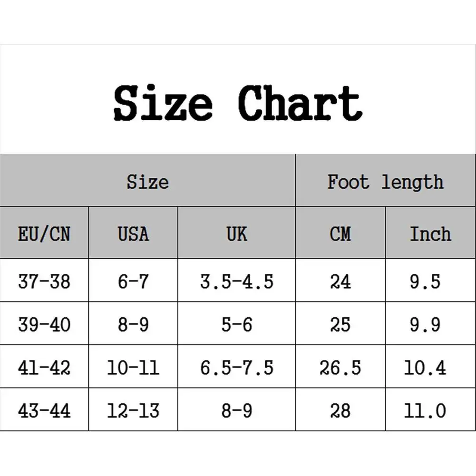
Task: Select the EU/CN column header
Action: 44,234
